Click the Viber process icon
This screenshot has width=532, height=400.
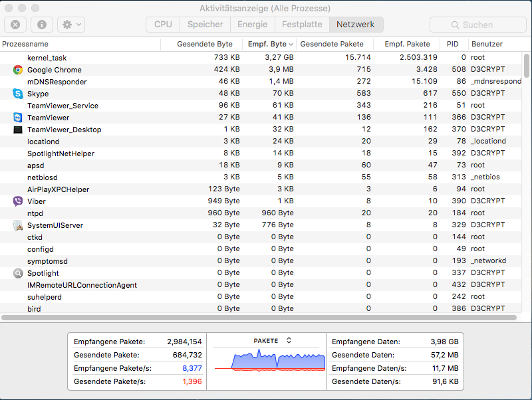18,201
